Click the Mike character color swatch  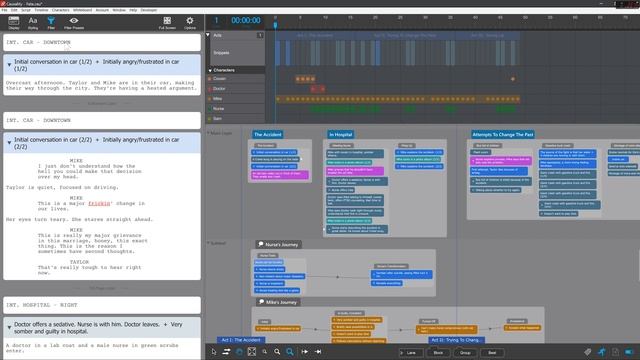coord(210,99)
